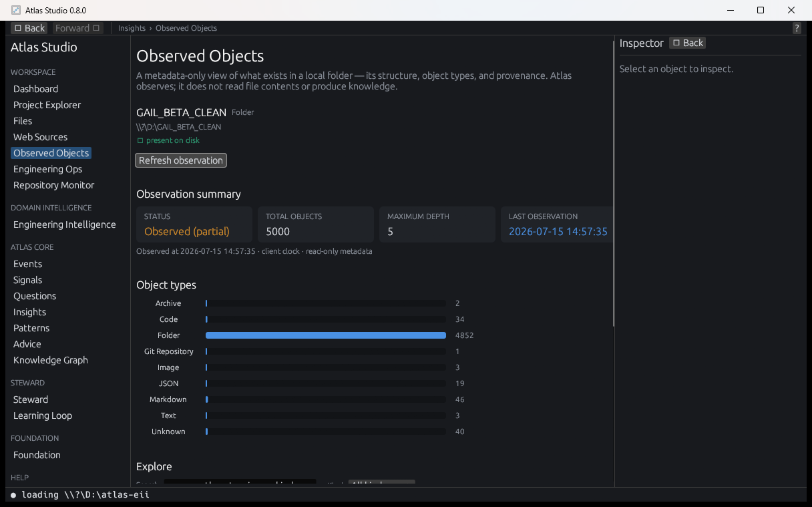
Task: Open Insights in the sidebar
Action: point(29,312)
